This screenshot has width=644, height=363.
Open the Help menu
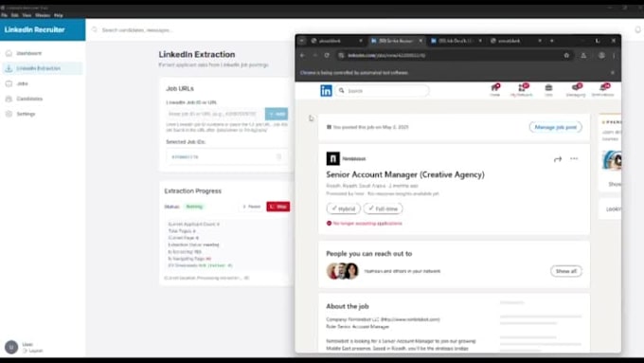coord(59,15)
